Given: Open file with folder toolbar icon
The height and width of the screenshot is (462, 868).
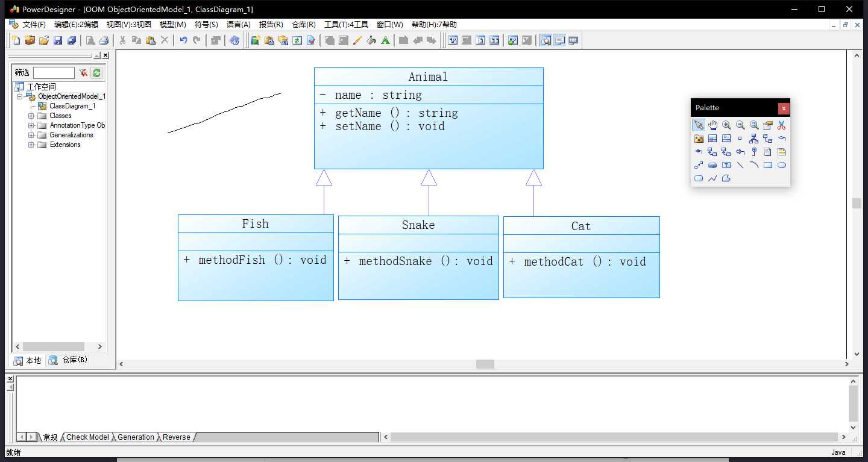Looking at the screenshot, I should pos(44,40).
